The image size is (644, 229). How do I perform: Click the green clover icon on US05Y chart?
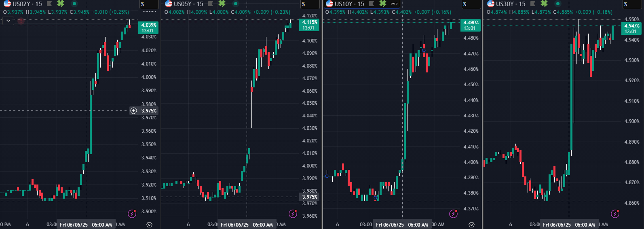[x=222, y=4]
